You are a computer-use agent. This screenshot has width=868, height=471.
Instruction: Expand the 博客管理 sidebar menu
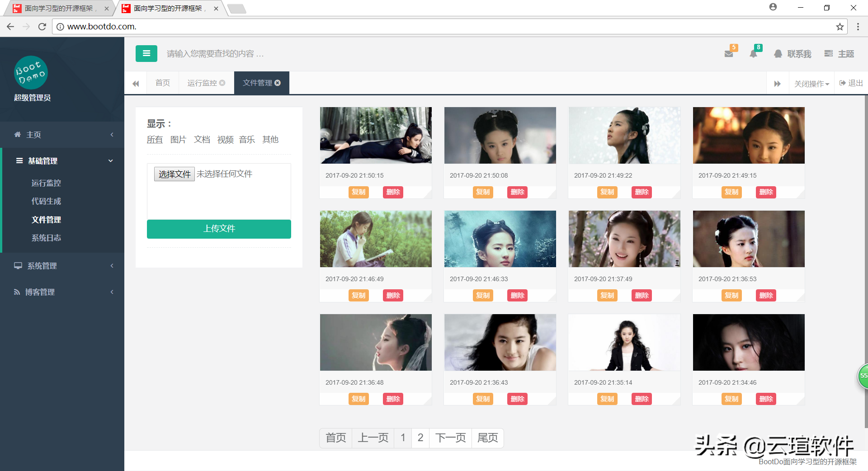coord(62,292)
